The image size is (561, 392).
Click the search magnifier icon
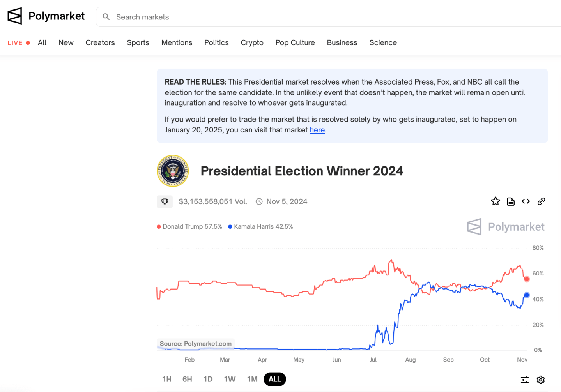coord(106,17)
